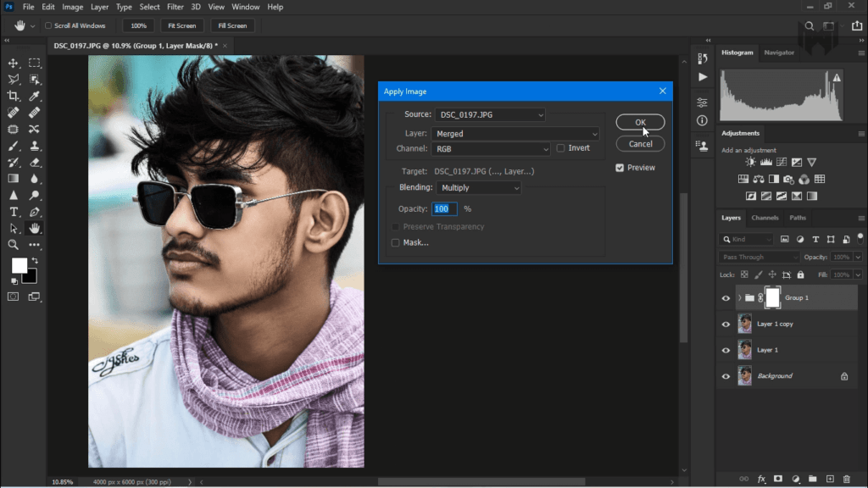Select the Gradient tool

point(14,179)
